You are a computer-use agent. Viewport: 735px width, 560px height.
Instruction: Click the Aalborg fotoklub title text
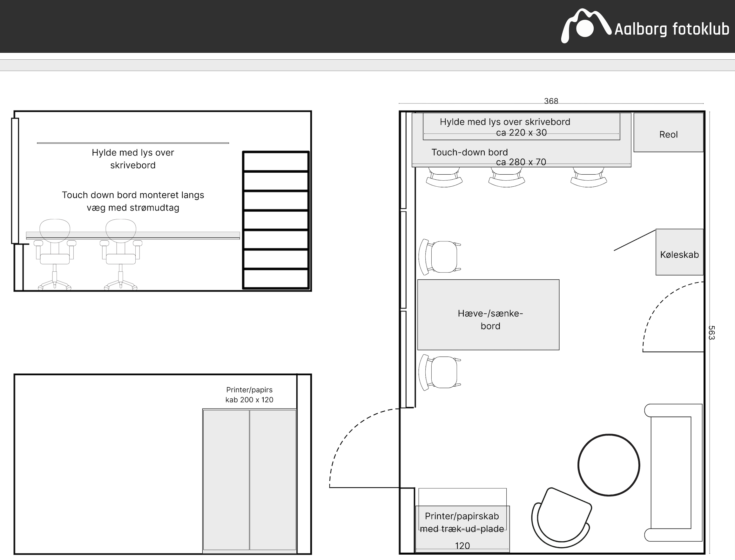point(672,29)
